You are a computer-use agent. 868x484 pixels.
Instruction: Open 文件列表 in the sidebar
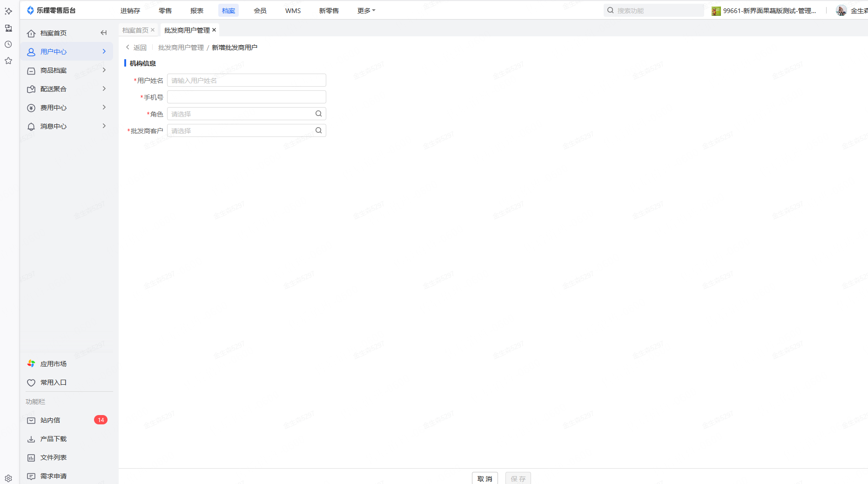point(54,457)
